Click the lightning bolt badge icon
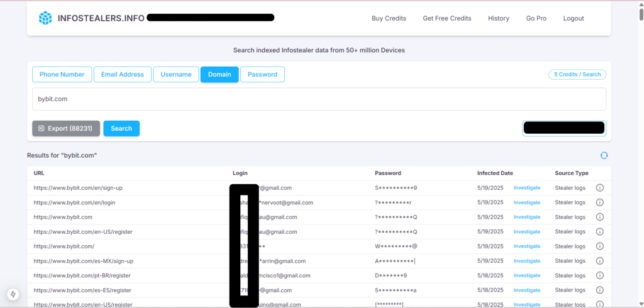Viewport: 644px width, 308px height. pos(13,294)
